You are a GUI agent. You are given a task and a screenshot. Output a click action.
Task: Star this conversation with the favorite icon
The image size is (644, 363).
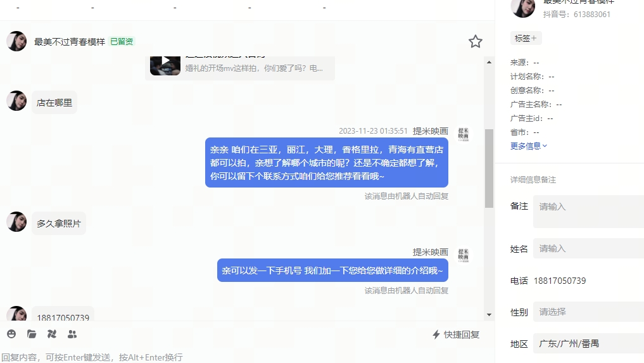coord(475,42)
